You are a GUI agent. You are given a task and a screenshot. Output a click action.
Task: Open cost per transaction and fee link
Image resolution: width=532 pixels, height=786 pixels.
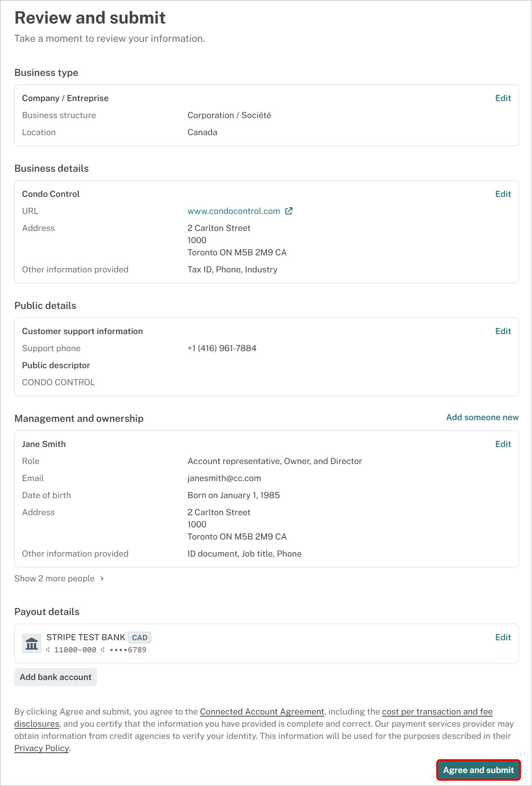(x=437, y=712)
